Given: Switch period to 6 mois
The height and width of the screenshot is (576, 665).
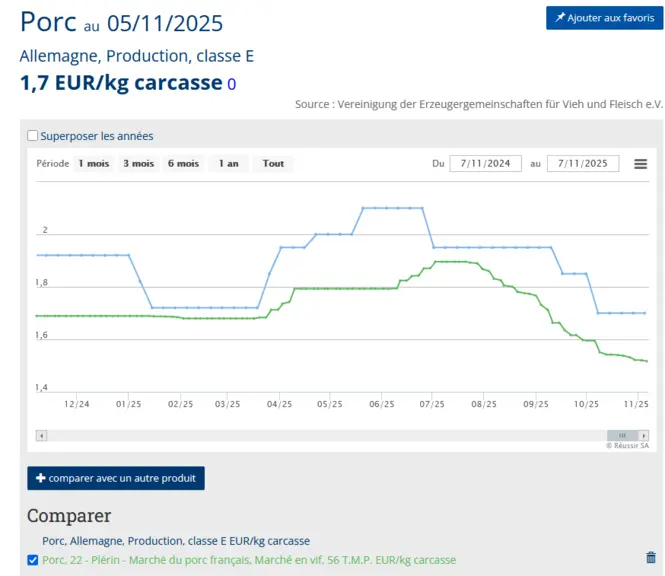Looking at the screenshot, I should 183,164.
